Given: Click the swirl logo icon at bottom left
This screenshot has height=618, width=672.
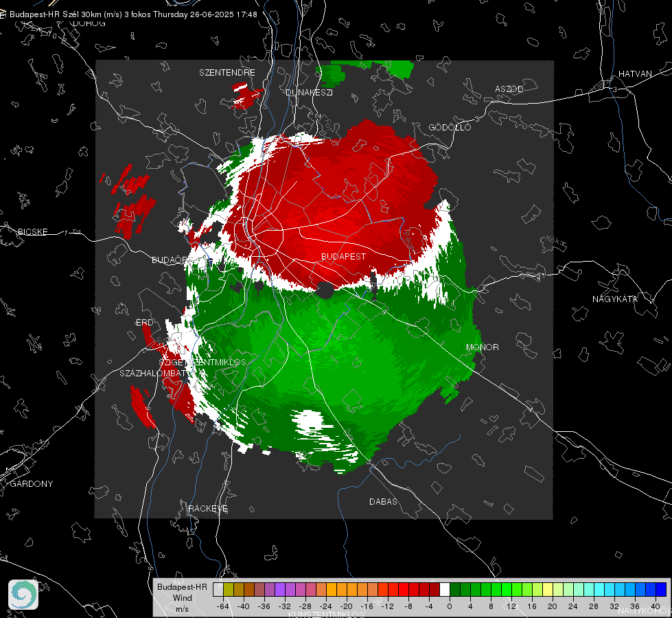Looking at the screenshot, I should point(23,595).
